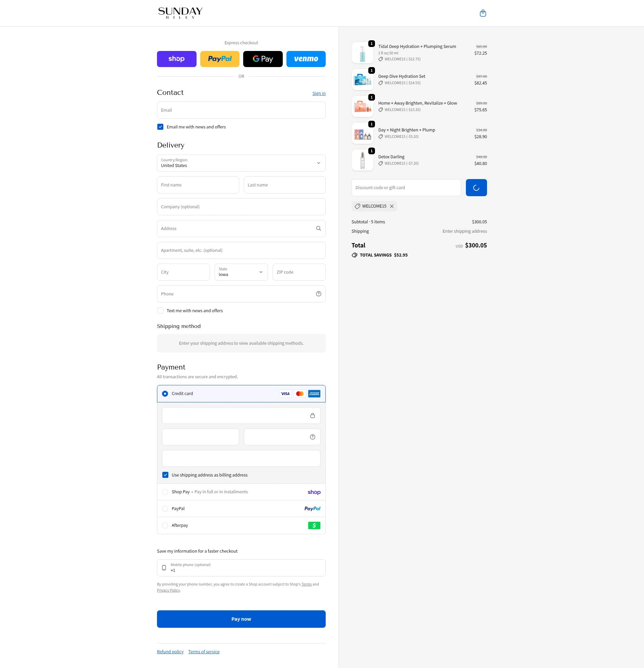The image size is (644, 668).
Task: Click the address search magnifier icon
Action: tap(318, 228)
